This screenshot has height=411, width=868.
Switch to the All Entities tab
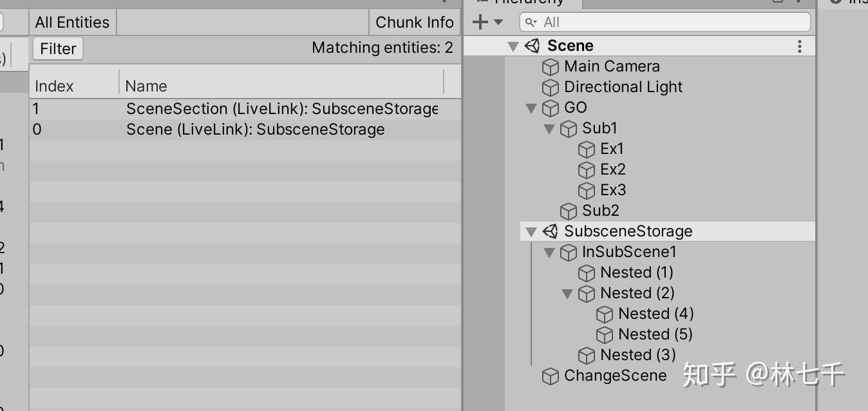point(71,21)
